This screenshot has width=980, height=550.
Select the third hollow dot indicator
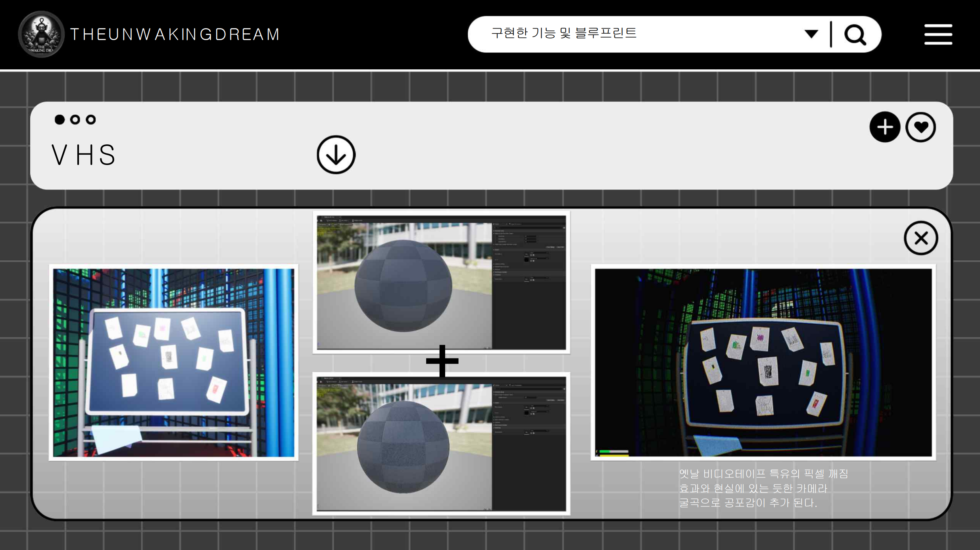91,119
